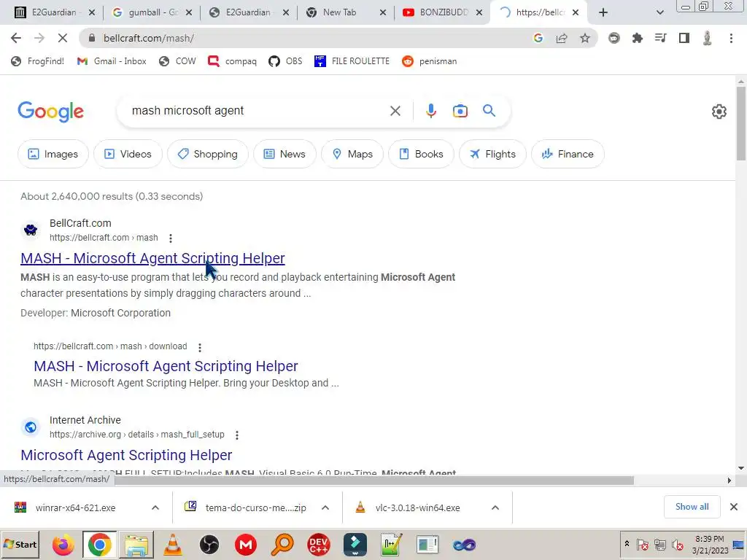Viewport: 747px width, 560px height.
Task: Open options for the bellcraft.com mash result
Action: click(x=171, y=238)
